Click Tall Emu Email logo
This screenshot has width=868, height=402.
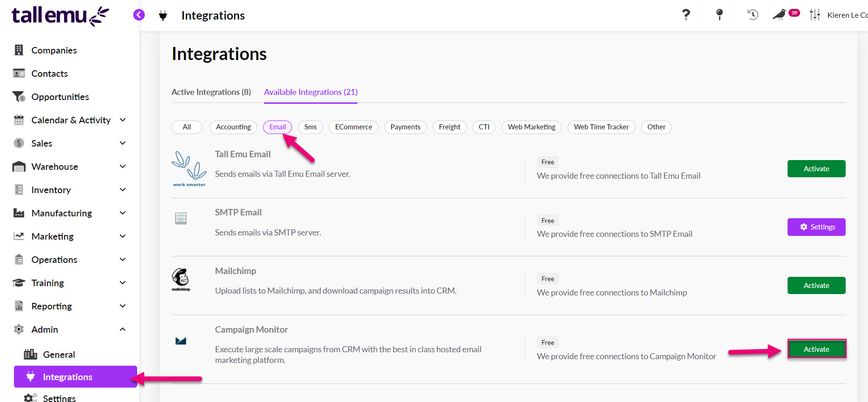click(x=189, y=168)
